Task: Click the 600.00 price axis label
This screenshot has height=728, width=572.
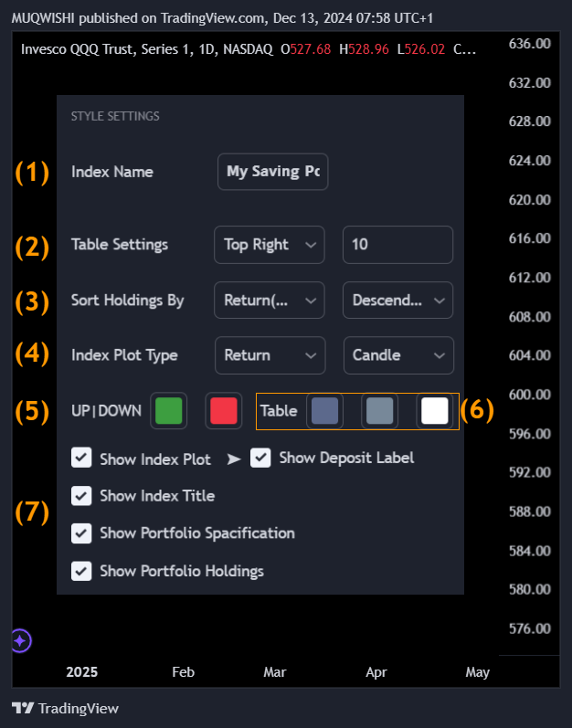Action: [x=530, y=395]
